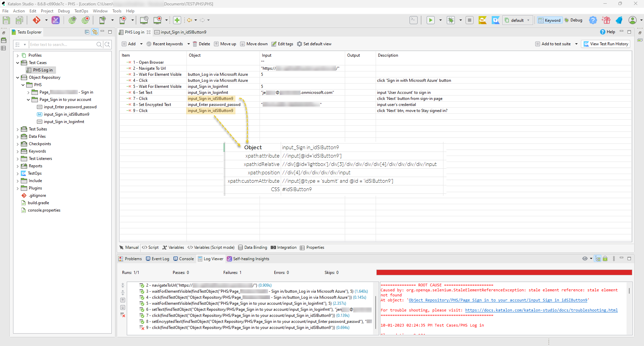Screen dimensions: 644x346
Task: Switch to the input_Sign in_idSIButton9 editor tab
Action: [x=180, y=32]
